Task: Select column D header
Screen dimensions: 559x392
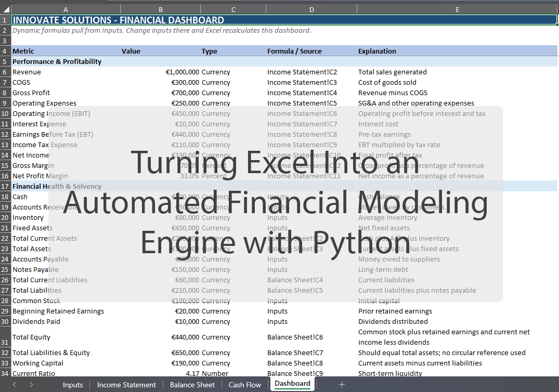Action: click(311, 9)
